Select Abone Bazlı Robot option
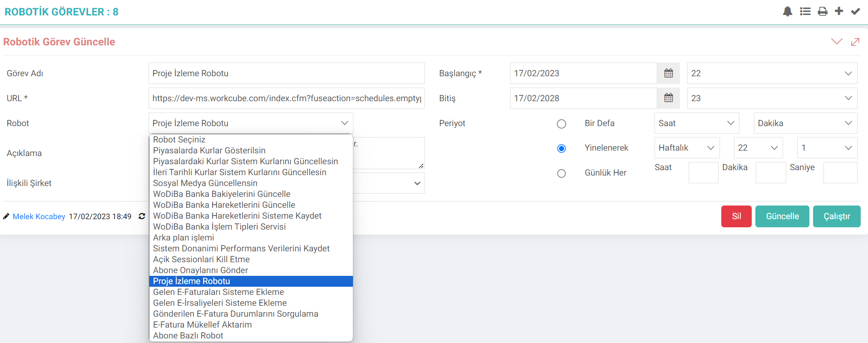 [188, 336]
